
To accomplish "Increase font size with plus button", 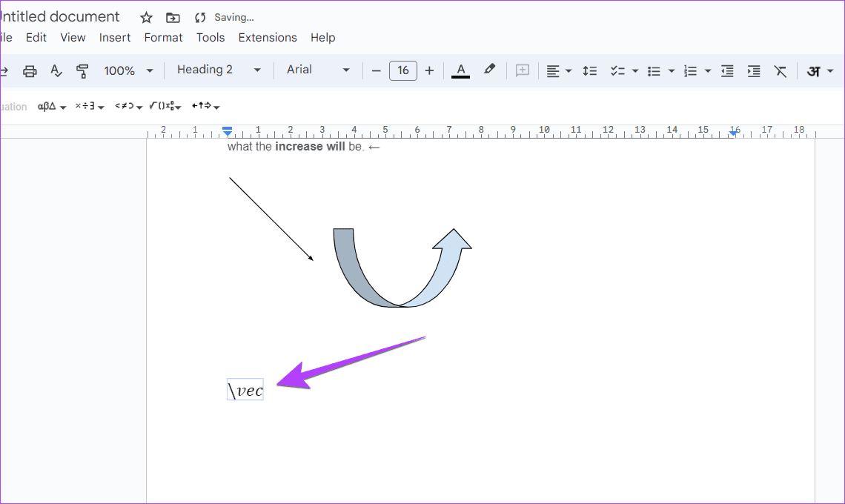I will 429,70.
